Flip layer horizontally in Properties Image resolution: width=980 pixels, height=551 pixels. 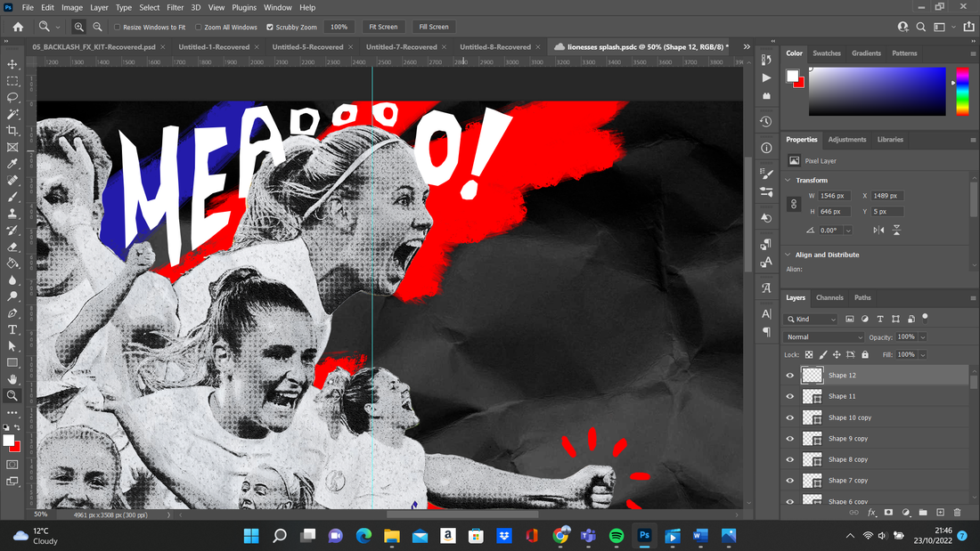(x=878, y=230)
